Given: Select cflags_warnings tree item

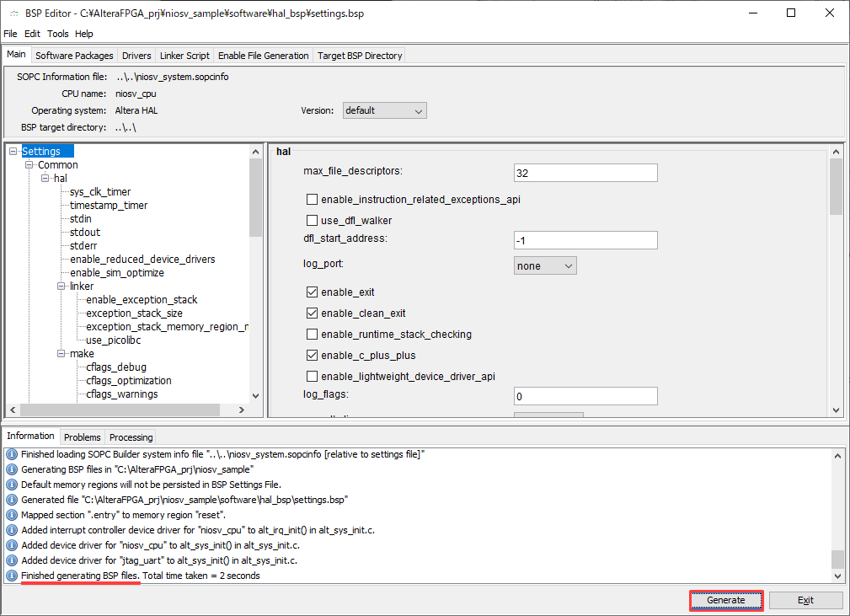Looking at the screenshot, I should click(x=122, y=394).
